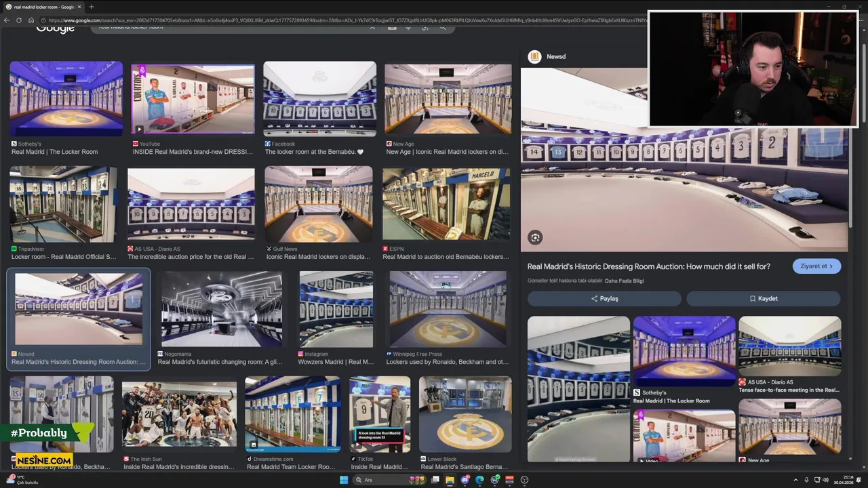Click the Sotheby's favicon under first result
Screen dimensions: 868x488
(14, 144)
